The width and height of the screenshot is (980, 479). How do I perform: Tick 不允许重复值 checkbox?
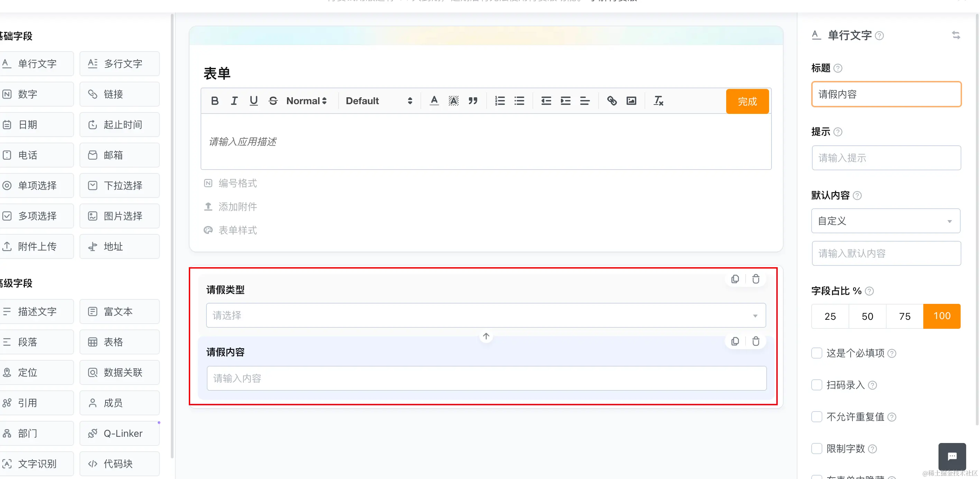817,417
